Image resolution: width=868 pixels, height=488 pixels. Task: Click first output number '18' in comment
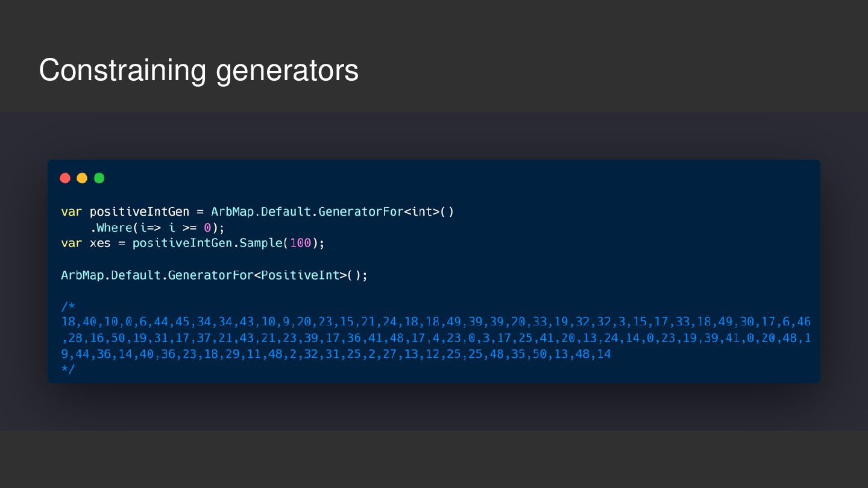[x=68, y=322]
